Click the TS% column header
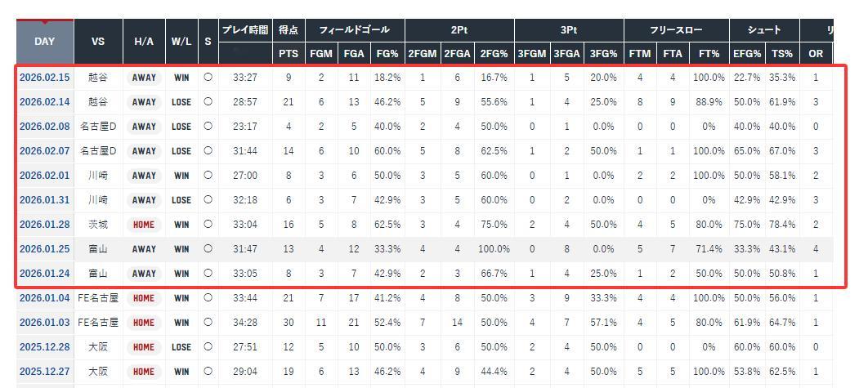The height and width of the screenshot is (388, 868). [x=781, y=53]
